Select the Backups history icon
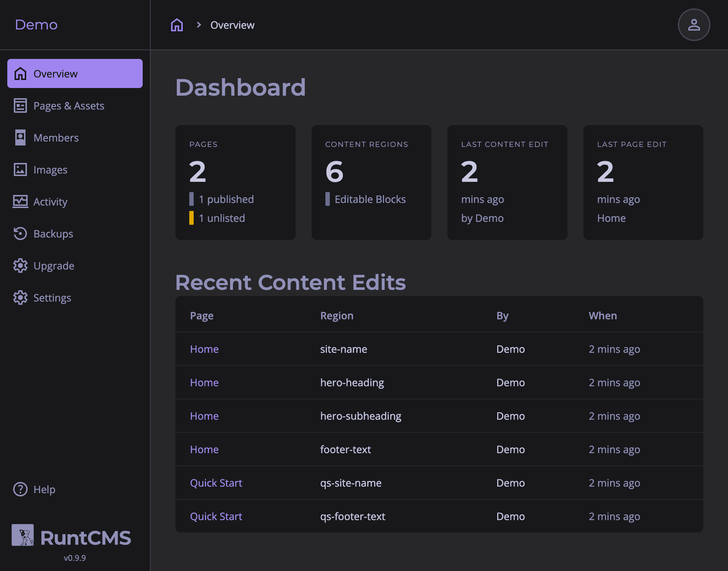This screenshot has height=571, width=728. (20, 233)
